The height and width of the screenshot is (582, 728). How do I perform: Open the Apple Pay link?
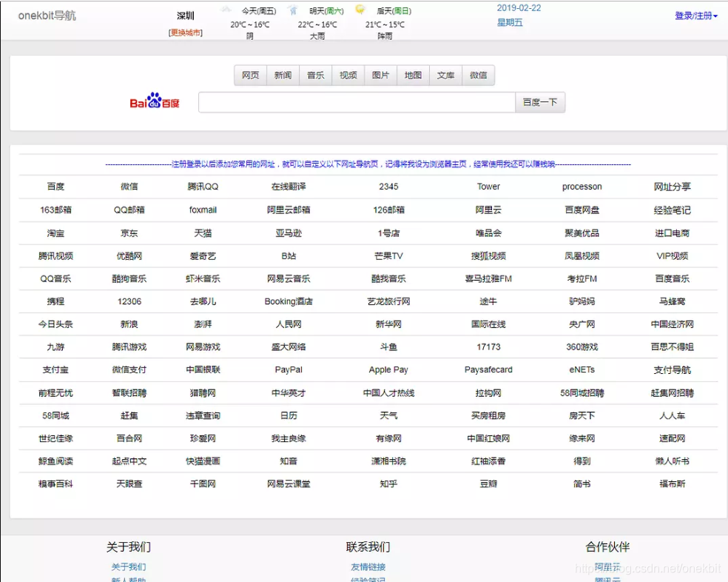click(x=388, y=369)
